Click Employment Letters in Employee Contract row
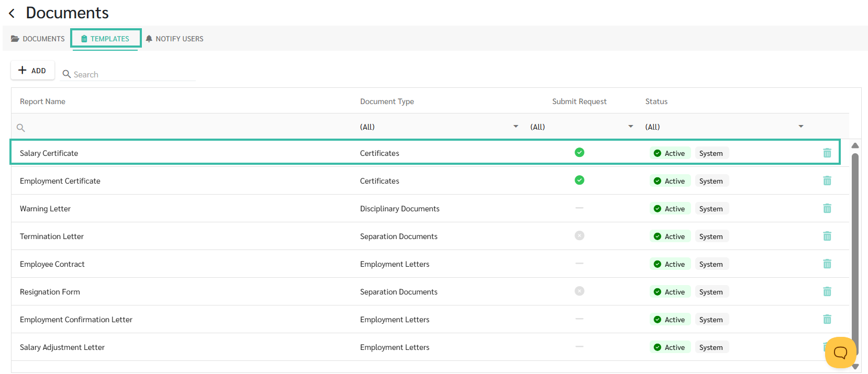Viewport: 868px width, 374px height. [395, 264]
